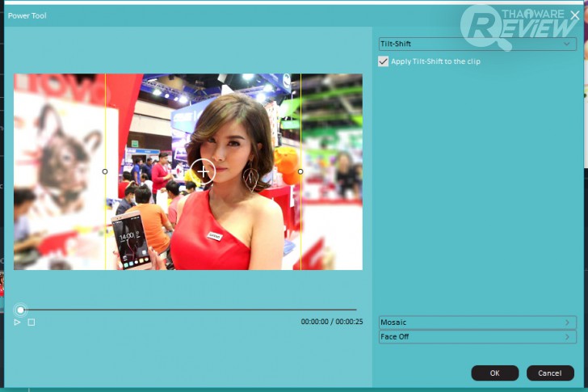Uncheck Apply Tilt-Shift to the clip
This screenshot has height=392, width=588.
pos(383,61)
